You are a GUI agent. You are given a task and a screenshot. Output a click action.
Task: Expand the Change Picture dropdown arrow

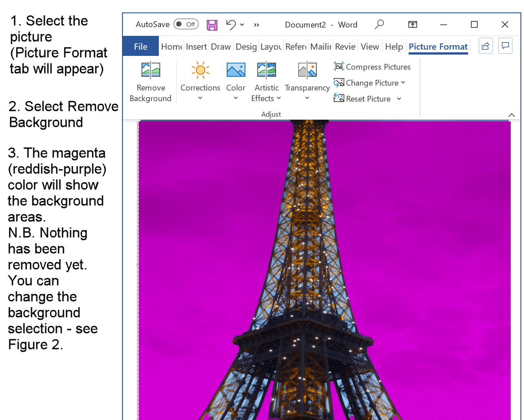403,82
